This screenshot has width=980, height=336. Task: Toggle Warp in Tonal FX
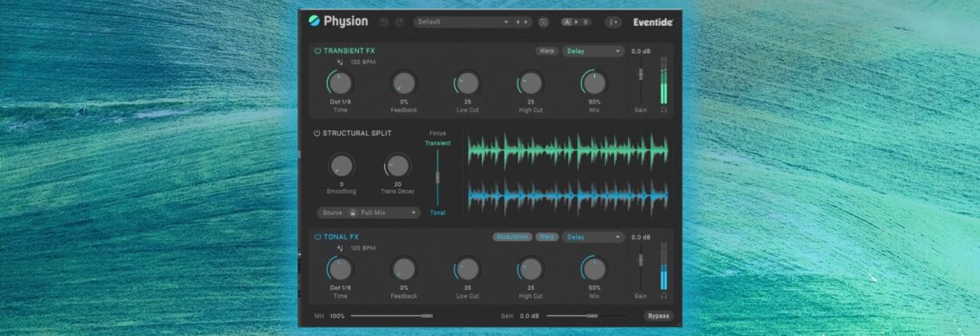547,237
